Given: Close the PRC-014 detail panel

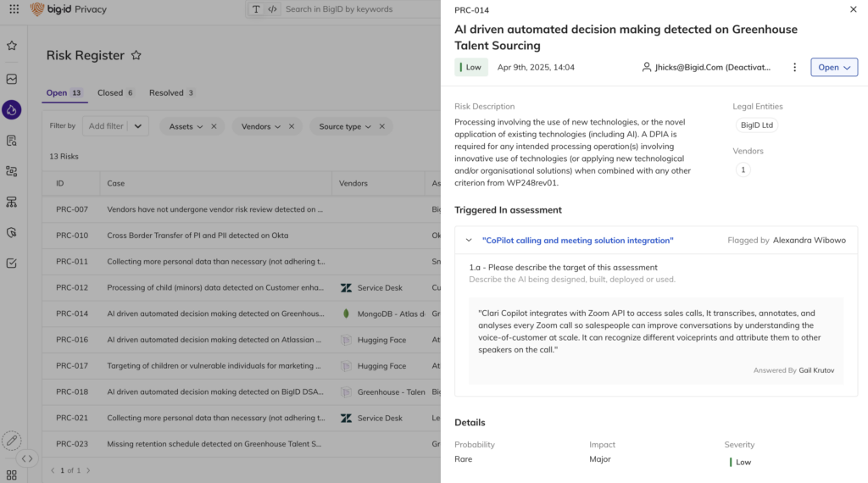Looking at the screenshot, I should tap(853, 9).
